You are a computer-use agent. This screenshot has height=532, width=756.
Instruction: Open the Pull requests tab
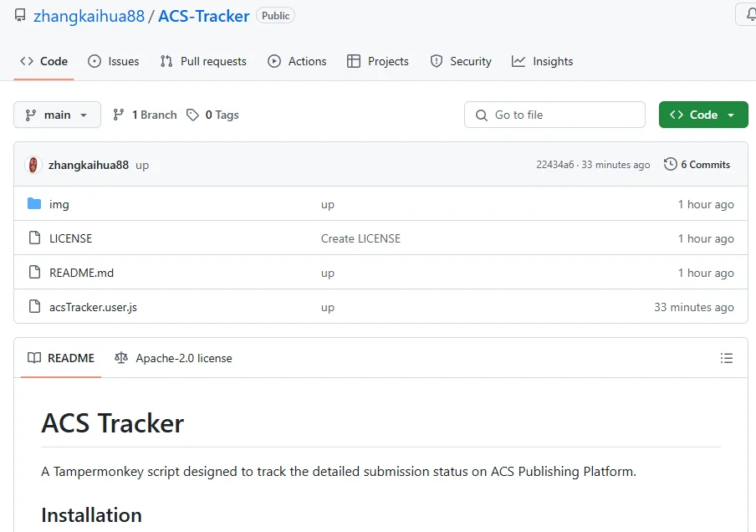coord(203,61)
